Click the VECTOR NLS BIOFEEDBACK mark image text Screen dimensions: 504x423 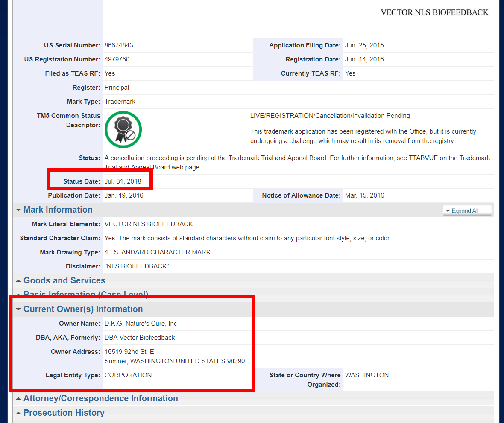pyautogui.click(x=434, y=12)
